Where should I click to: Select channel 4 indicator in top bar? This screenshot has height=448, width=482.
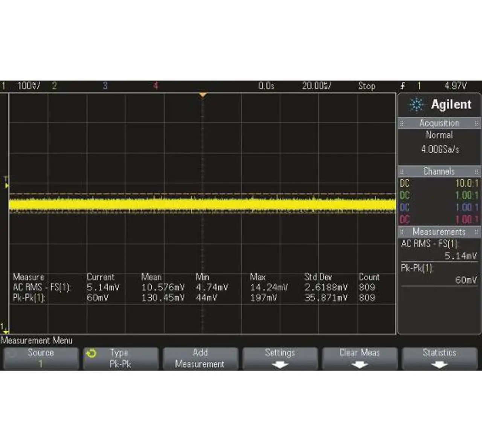tap(156, 86)
